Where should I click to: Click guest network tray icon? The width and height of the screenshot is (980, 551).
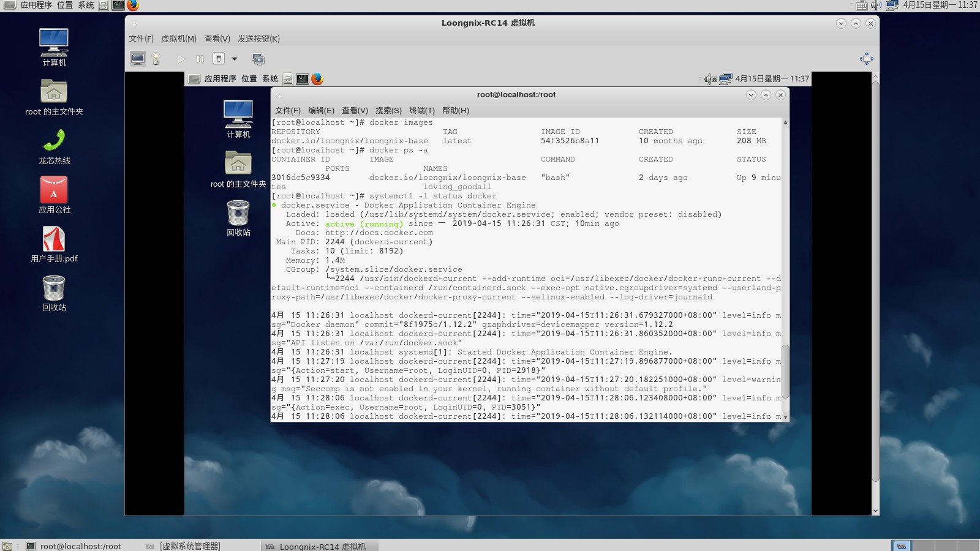(726, 79)
